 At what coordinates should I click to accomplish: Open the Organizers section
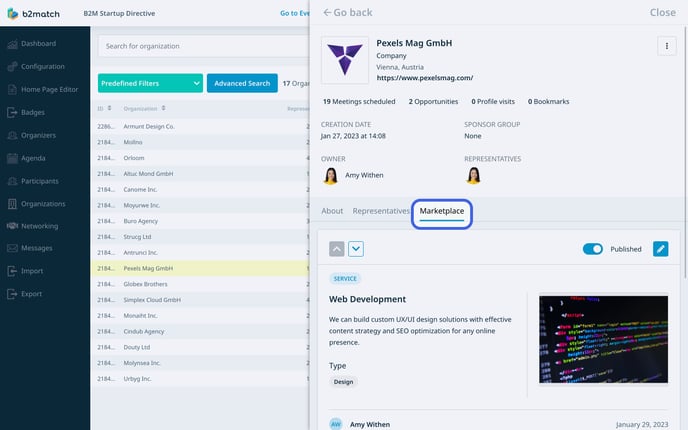click(32, 135)
